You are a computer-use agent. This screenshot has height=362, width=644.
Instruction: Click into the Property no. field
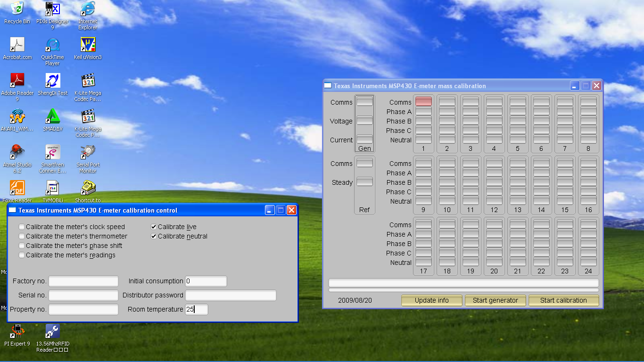(x=83, y=309)
